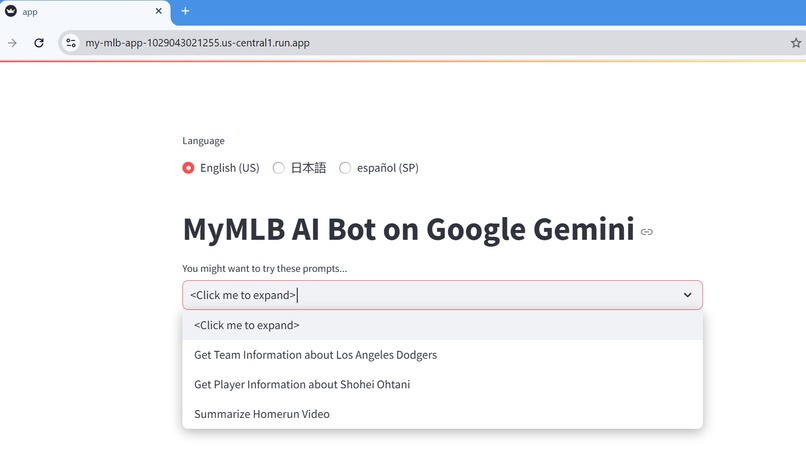Bookmark this page with the star icon

click(x=796, y=43)
